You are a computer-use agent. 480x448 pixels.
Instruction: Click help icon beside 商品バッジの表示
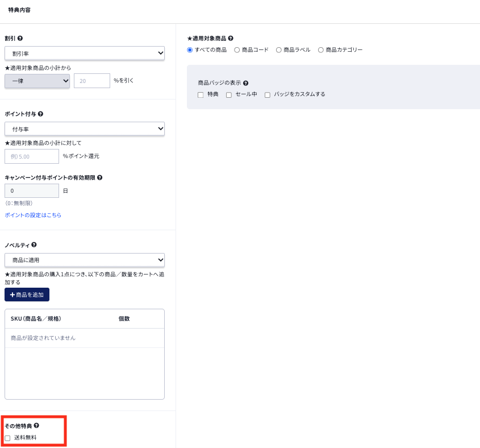[x=245, y=83]
